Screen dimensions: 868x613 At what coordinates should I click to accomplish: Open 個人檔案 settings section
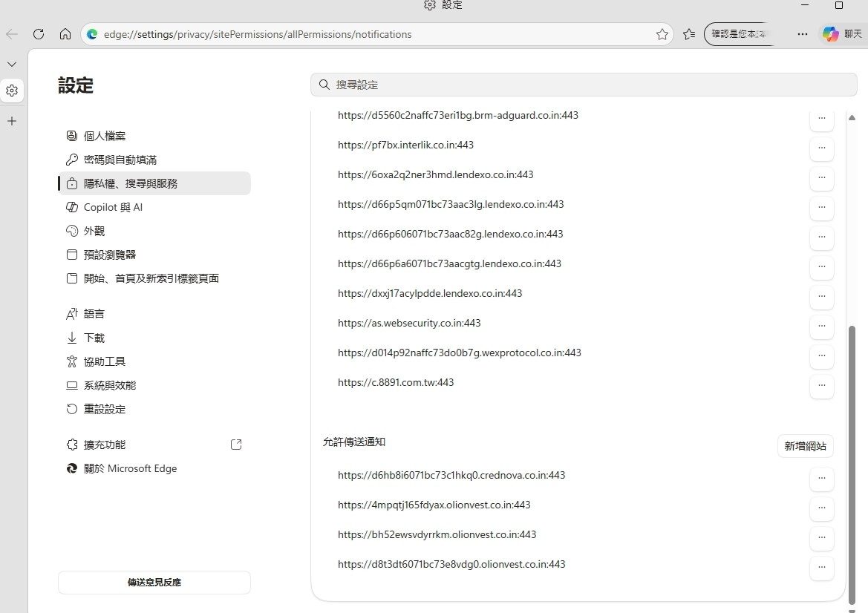(x=154, y=136)
